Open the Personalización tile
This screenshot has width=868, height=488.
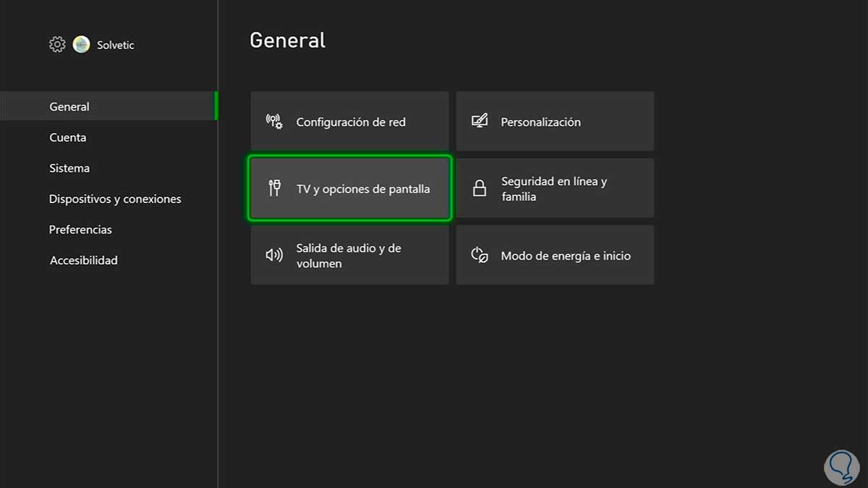coord(555,121)
